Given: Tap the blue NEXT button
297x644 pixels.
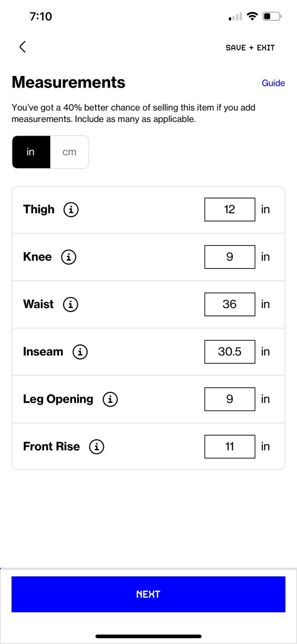Looking at the screenshot, I should 148,594.
